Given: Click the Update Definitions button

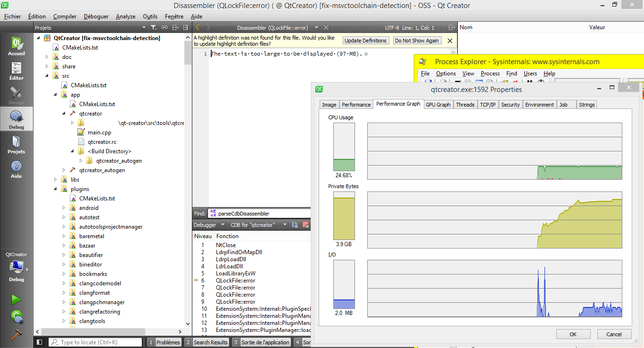Looking at the screenshot, I should pos(365,41).
